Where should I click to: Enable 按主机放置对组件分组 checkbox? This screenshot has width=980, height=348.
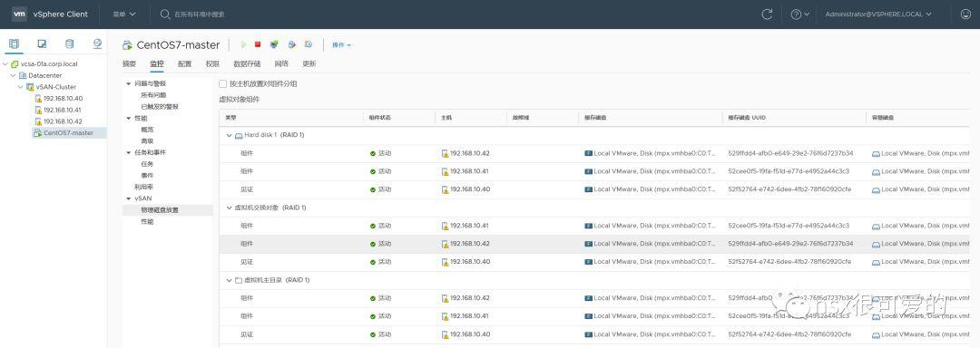pyautogui.click(x=222, y=83)
